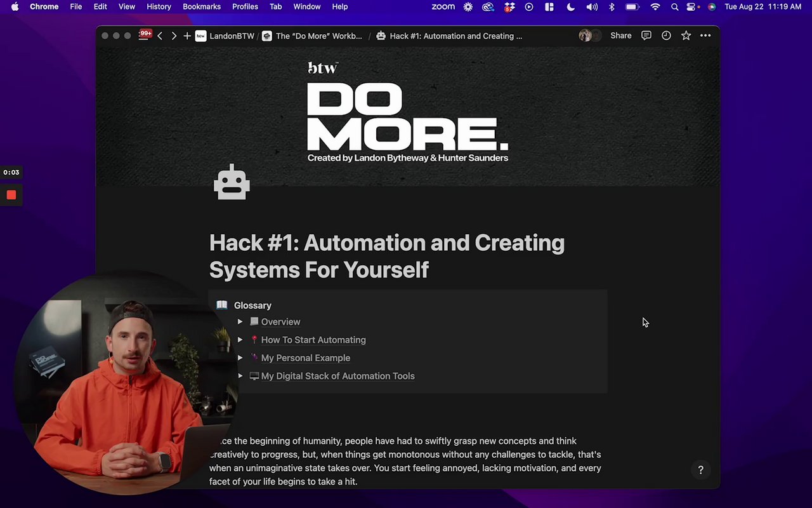Open the View menu
The width and height of the screenshot is (812, 508).
coord(127,6)
